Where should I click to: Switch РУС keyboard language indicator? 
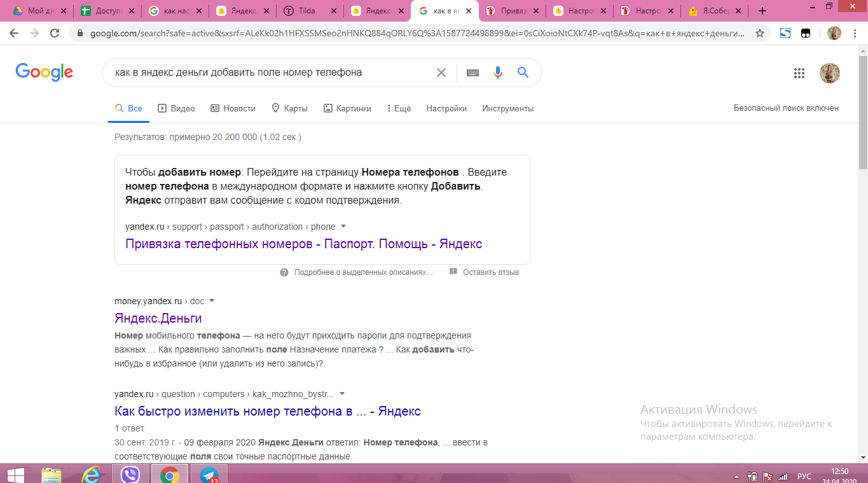(x=804, y=476)
